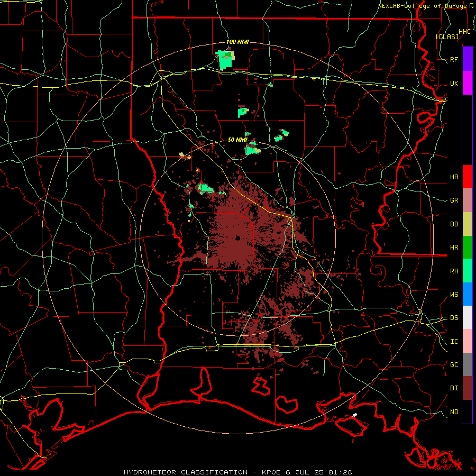Click the UK magenta legend color swatch
The width and height of the screenshot is (476, 476).
point(467,83)
